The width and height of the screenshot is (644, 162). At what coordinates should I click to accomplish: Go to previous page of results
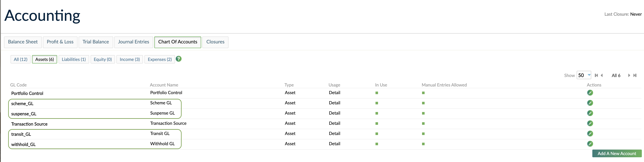coord(602,76)
